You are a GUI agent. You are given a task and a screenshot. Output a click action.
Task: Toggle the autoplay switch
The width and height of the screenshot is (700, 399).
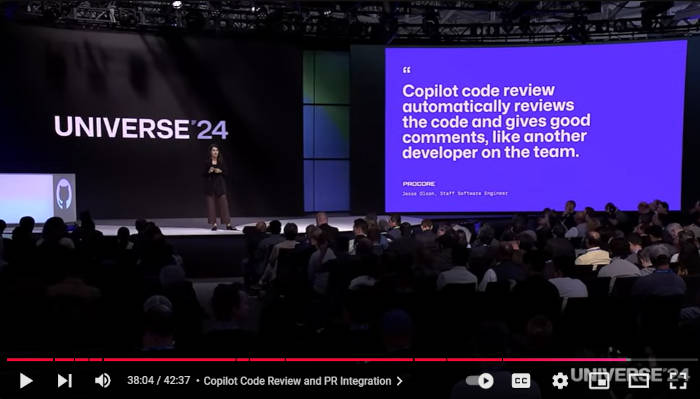click(x=480, y=381)
